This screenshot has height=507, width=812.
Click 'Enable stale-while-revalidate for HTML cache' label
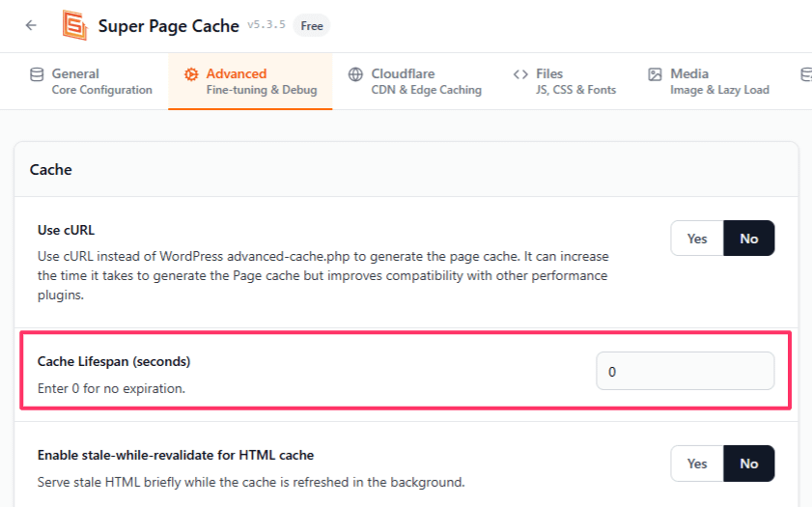coord(176,455)
